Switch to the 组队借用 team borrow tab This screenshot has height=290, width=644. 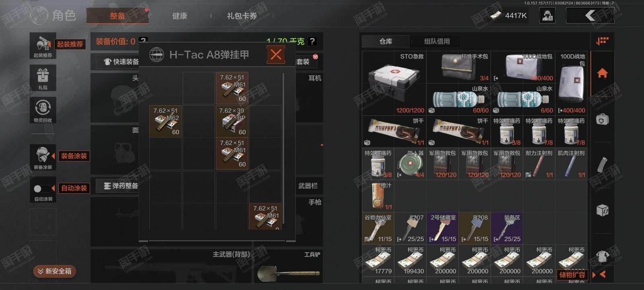(437, 41)
